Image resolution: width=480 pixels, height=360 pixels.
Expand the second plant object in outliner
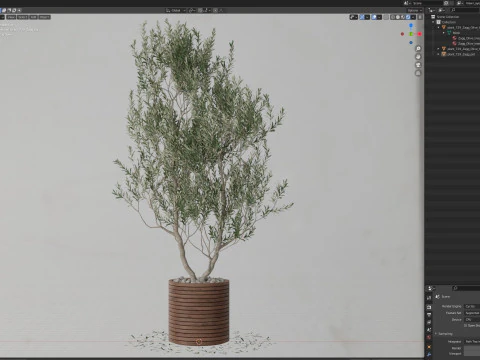(x=439, y=49)
